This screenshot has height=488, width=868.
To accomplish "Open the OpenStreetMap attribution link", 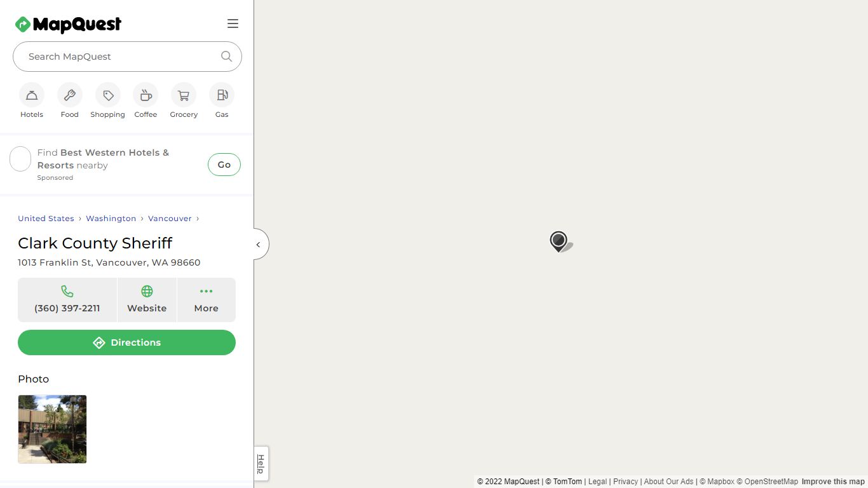I will point(767,482).
